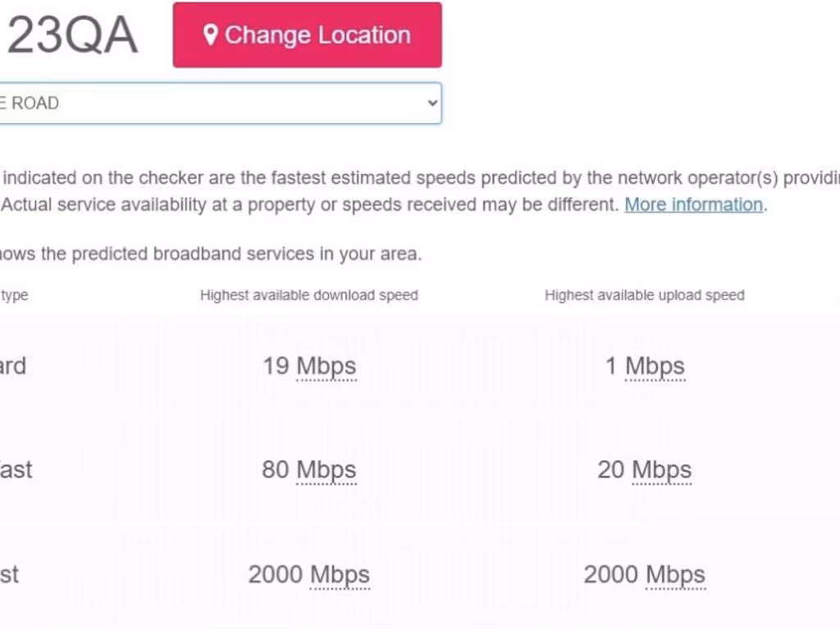Screen dimensions: 840x630
Task: Click the predicted broadband services sentence
Action: [210, 254]
